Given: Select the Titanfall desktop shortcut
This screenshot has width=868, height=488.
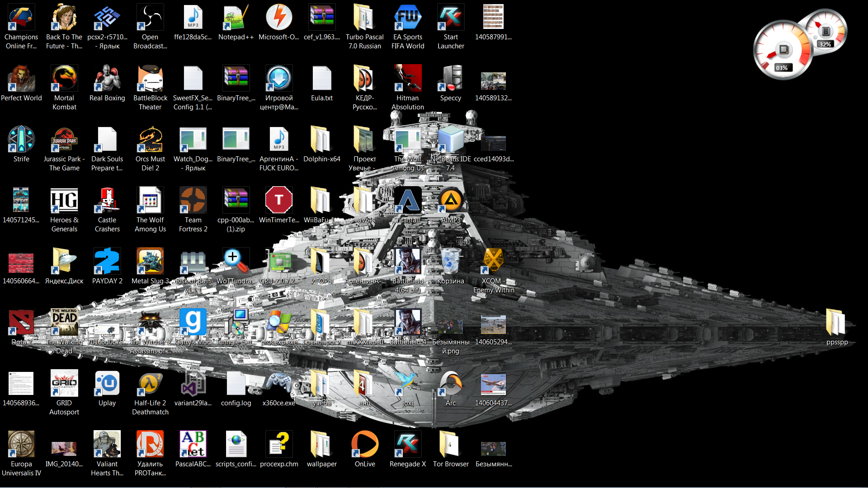Looking at the screenshot, I should click(x=408, y=201).
